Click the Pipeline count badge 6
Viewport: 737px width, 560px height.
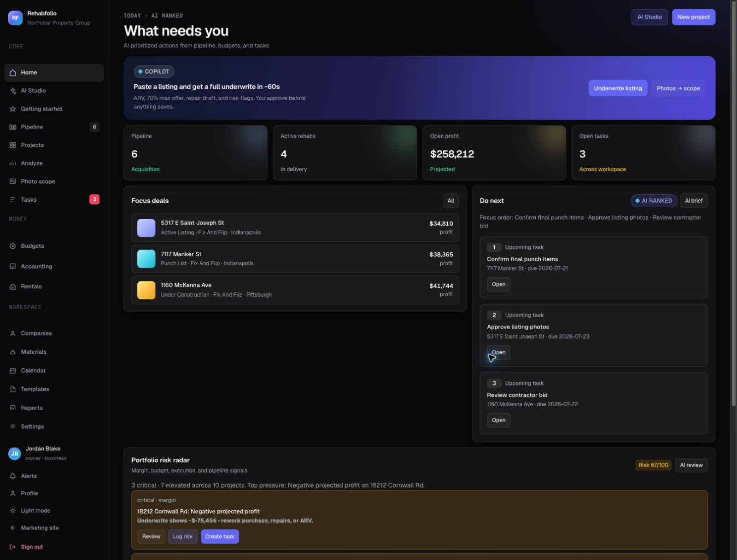[x=94, y=127]
